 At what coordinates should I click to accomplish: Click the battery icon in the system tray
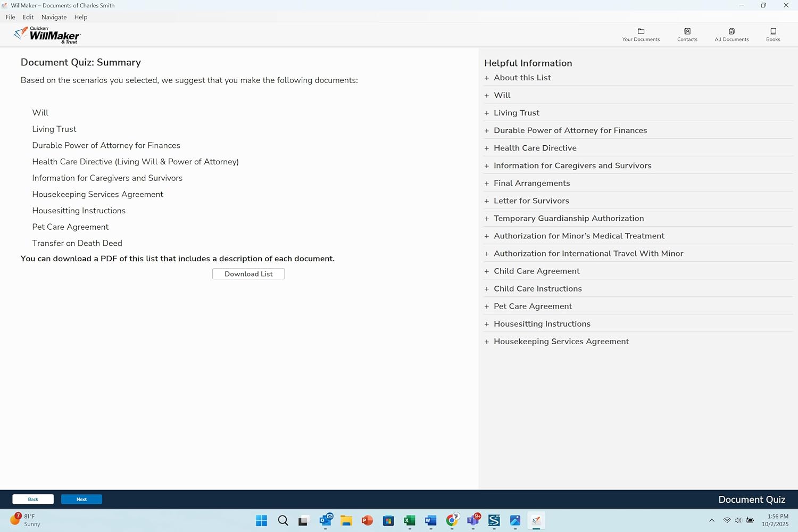pyautogui.click(x=750, y=520)
